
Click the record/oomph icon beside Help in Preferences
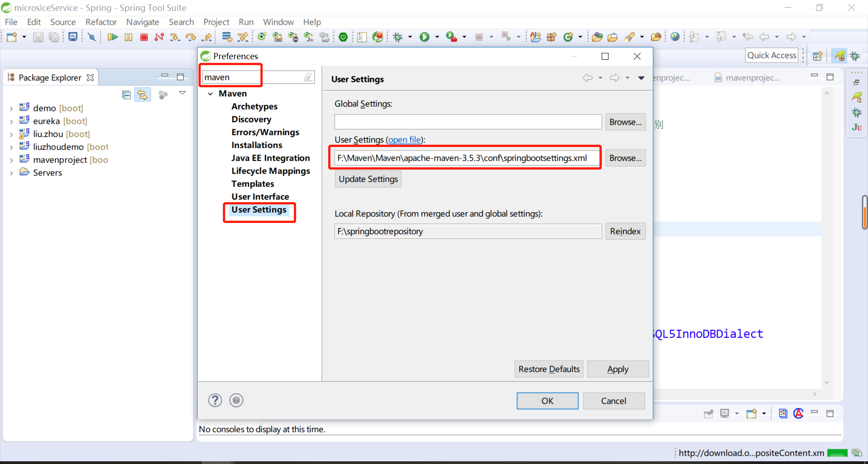pyautogui.click(x=236, y=400)
